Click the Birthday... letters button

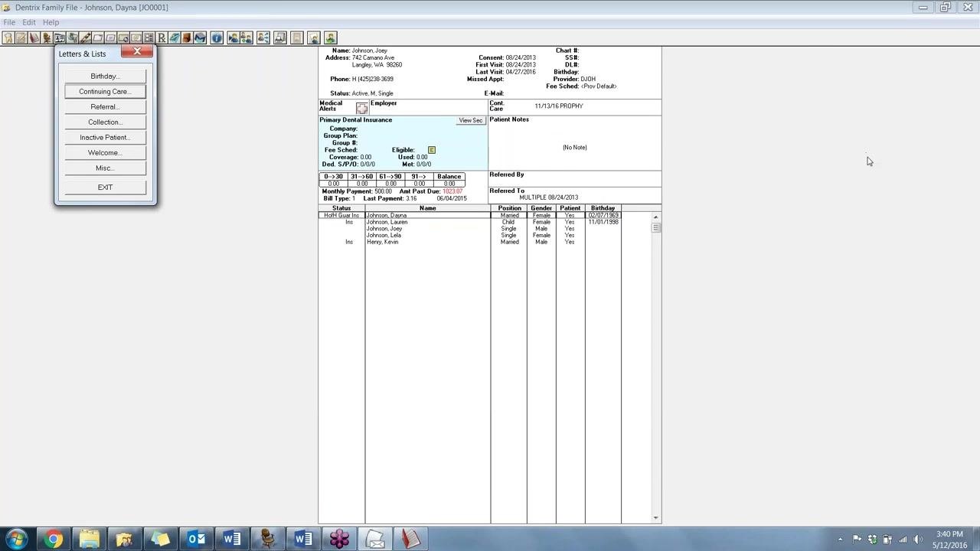[x=105, y=77]
